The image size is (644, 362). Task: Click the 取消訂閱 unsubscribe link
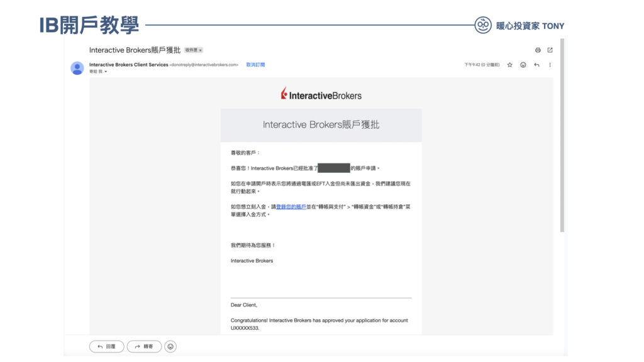tap(255, 65)
